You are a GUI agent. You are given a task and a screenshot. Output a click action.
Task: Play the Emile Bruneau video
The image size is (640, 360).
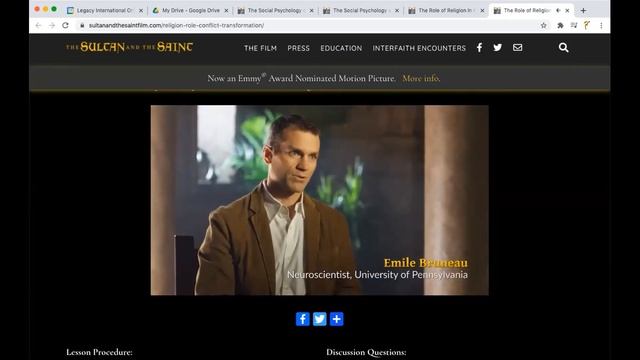(320, 200)
